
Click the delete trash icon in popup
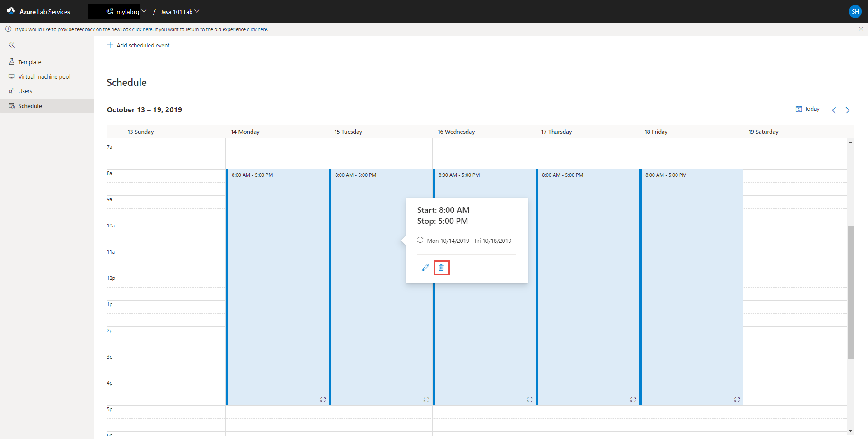point(441,268)
